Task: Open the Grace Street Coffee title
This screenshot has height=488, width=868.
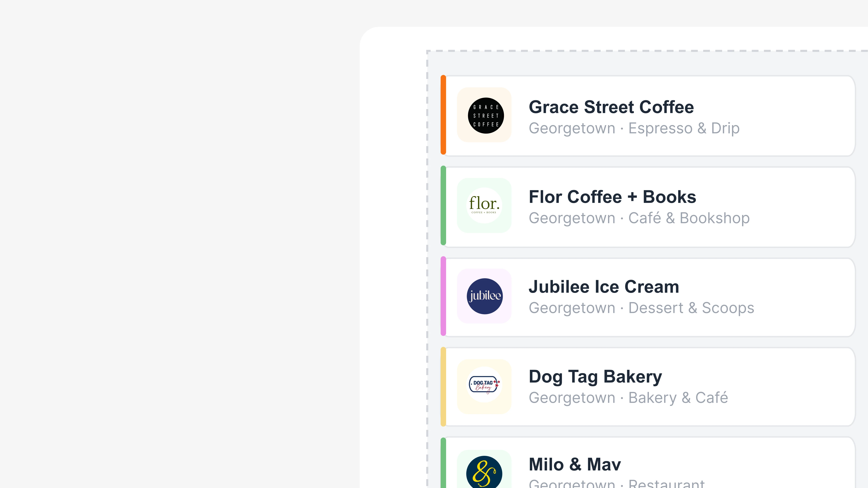Action: [x=611, y=107]
